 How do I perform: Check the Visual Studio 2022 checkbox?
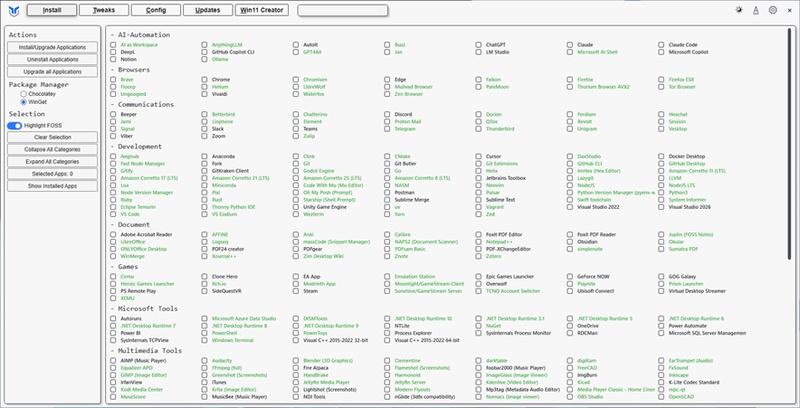point(570,207)
